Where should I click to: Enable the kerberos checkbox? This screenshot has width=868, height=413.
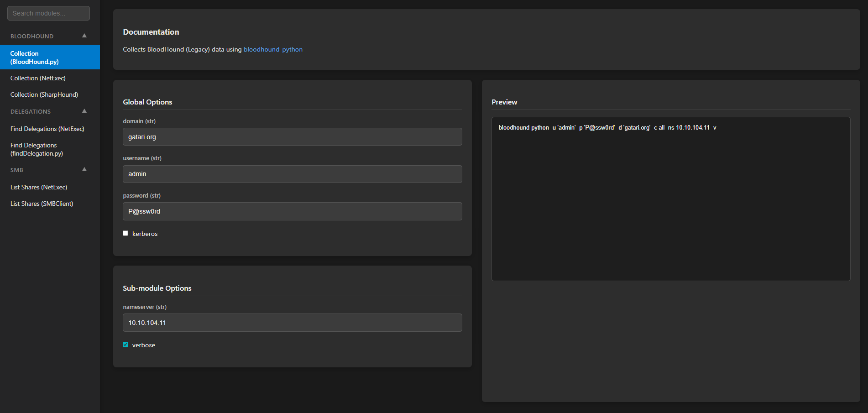pyautogui.click(x=125, y=233)
